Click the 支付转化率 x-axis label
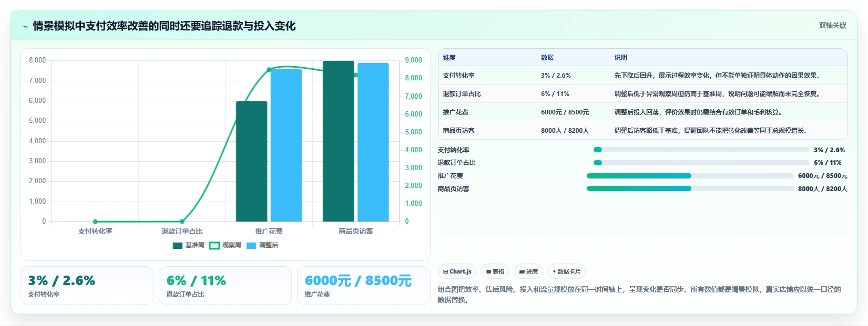Image resolution: width=868 pixels, height=326 pixels. [95, 231]
